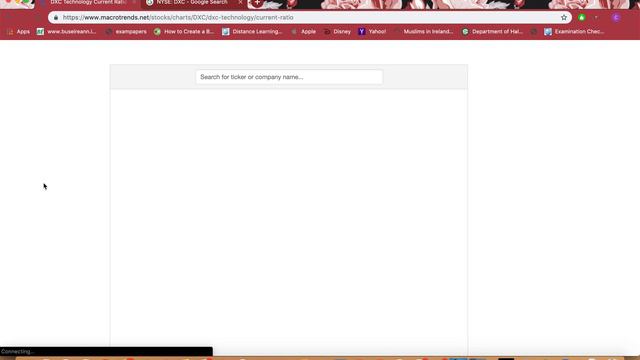640x360 pixels.
Task: Open the Apple bookmark
Action: 303,31
